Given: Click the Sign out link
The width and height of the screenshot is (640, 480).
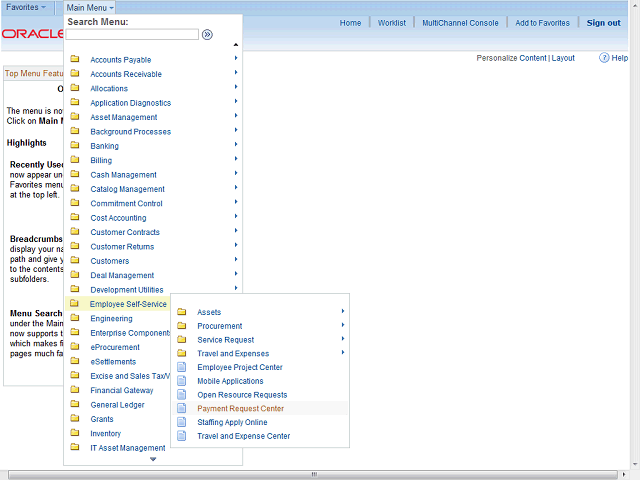Looking at the screenshot, I should click(x=603, y=23).
